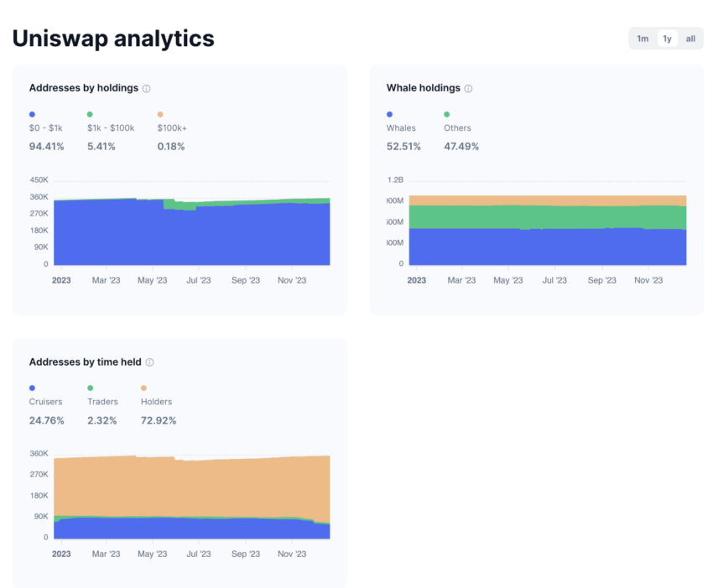Image resolution: width=713 pixels, height=588 pixels.
Task: Click the 'Addresses by holdings' title
Action: [84, 88]
